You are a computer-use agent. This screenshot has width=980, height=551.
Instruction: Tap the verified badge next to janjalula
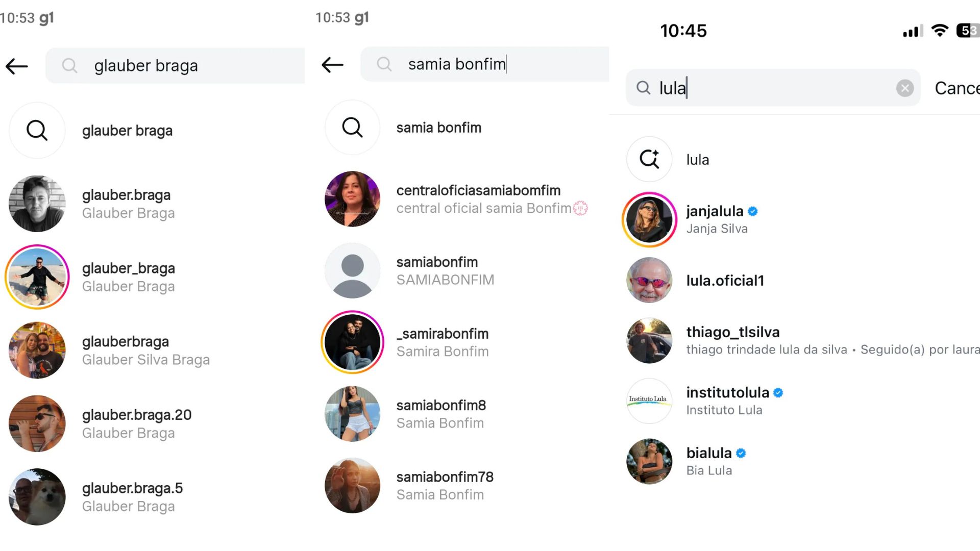click(752, 211)
